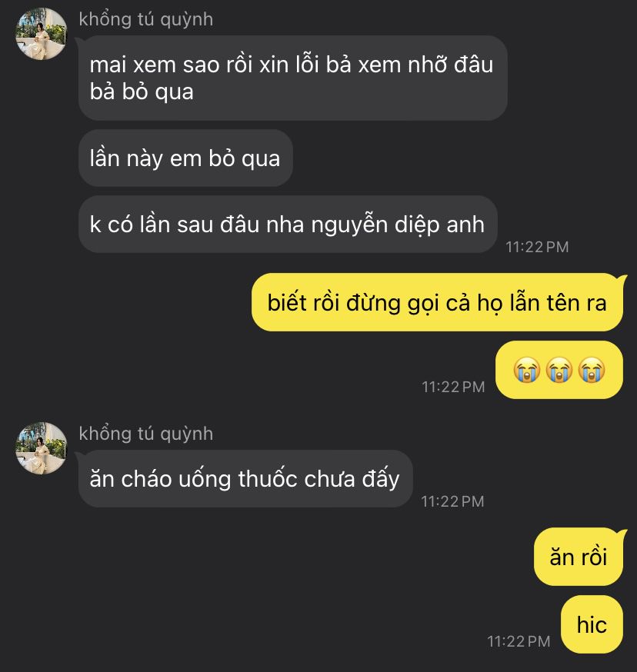637x672 pixels.
Task: Click timestamp next to 'ăn cháo uống thuốc' message
Action: pos(452,501)
